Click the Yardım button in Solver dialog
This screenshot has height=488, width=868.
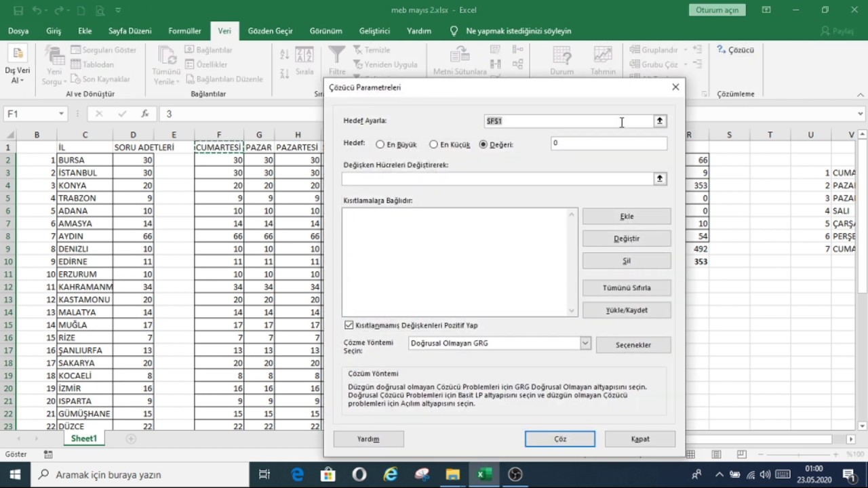coord(369,439)
